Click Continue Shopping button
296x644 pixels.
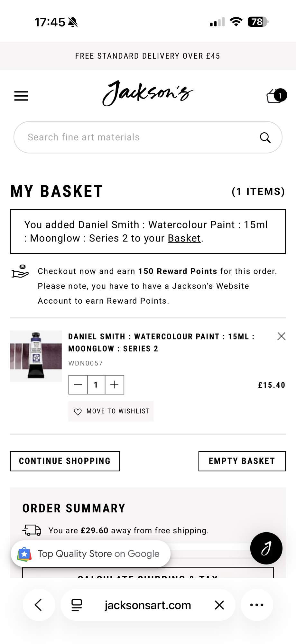(65, 461)
